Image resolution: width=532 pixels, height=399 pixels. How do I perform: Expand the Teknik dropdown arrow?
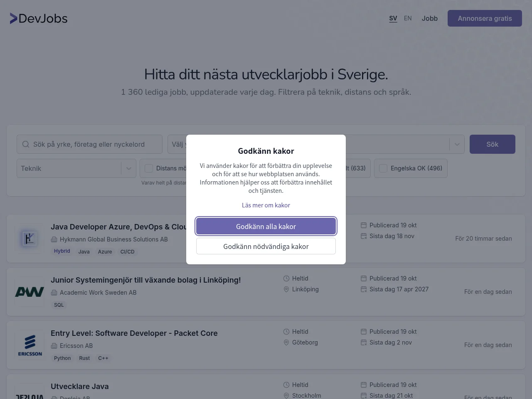coord(128,168)
